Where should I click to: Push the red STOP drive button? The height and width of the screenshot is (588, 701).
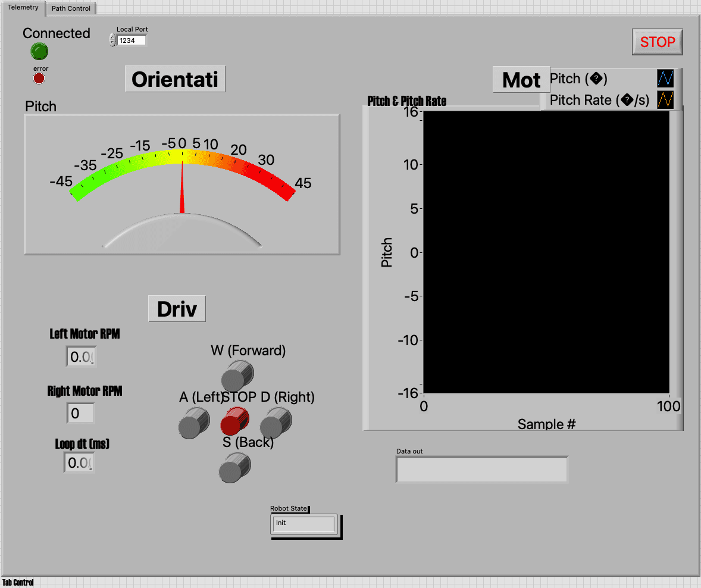point(234,421)
